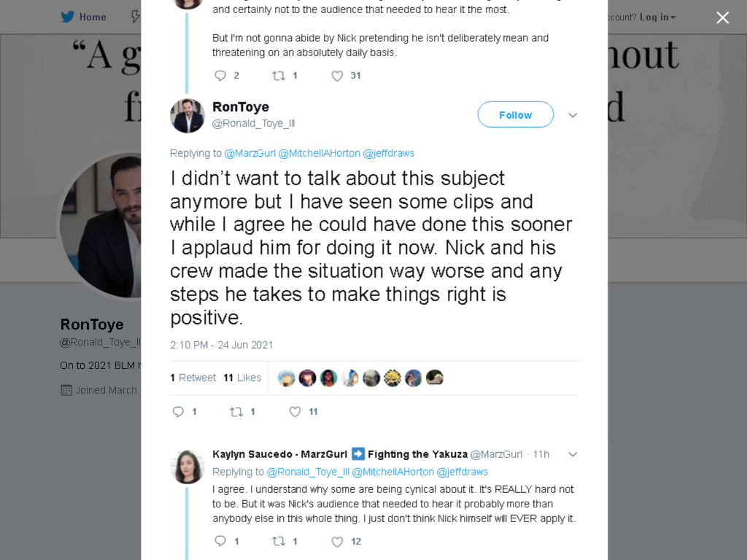Retweet RonToye's main tweet

(x=236, y=411)
